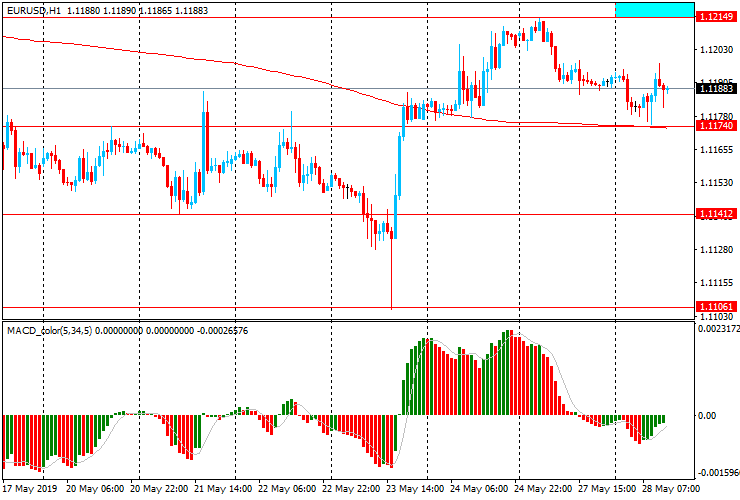
Task: Select the 22 May 06:00 time label
Action: click(x=291, y=490)
